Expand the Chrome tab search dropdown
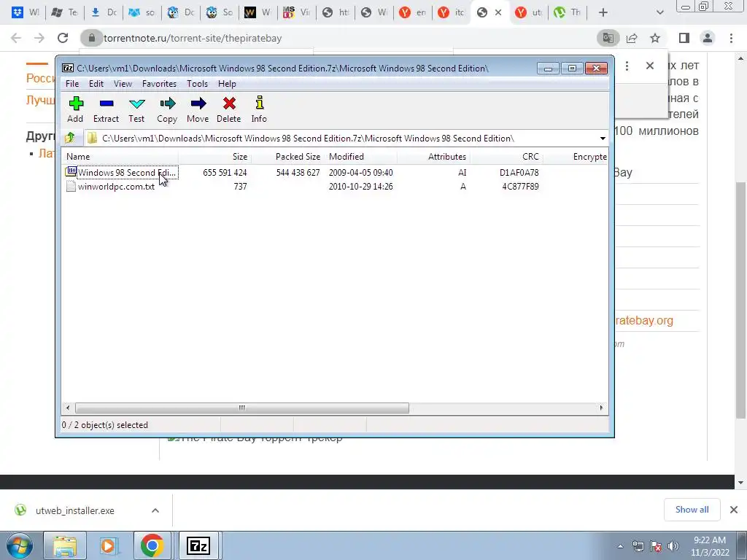This screenshot has width=747, height=560. click(659, 12)
